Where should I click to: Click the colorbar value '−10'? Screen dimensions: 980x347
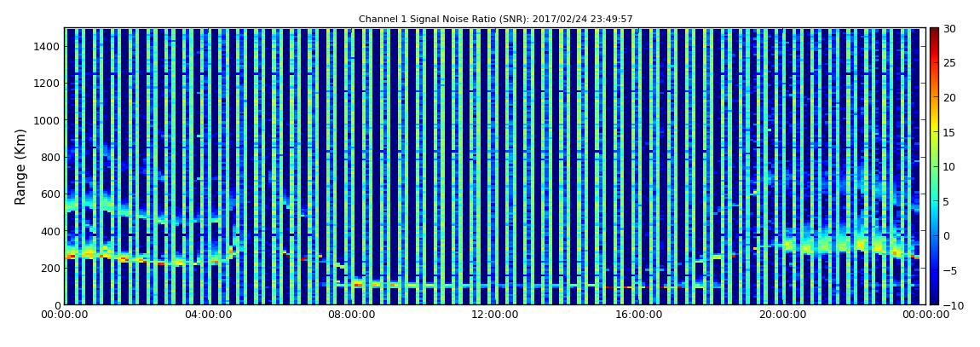(x=953, y=305)
